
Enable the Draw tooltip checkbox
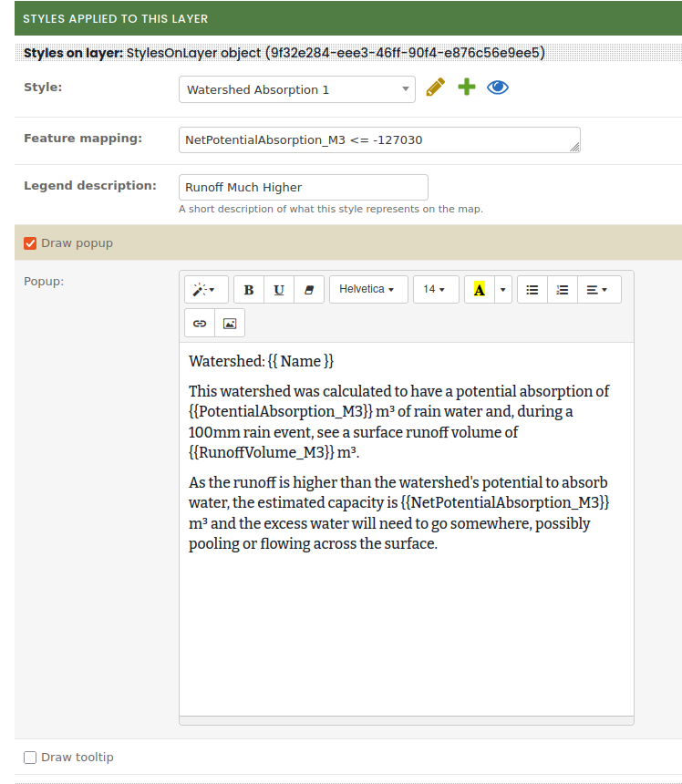point(30,758)
